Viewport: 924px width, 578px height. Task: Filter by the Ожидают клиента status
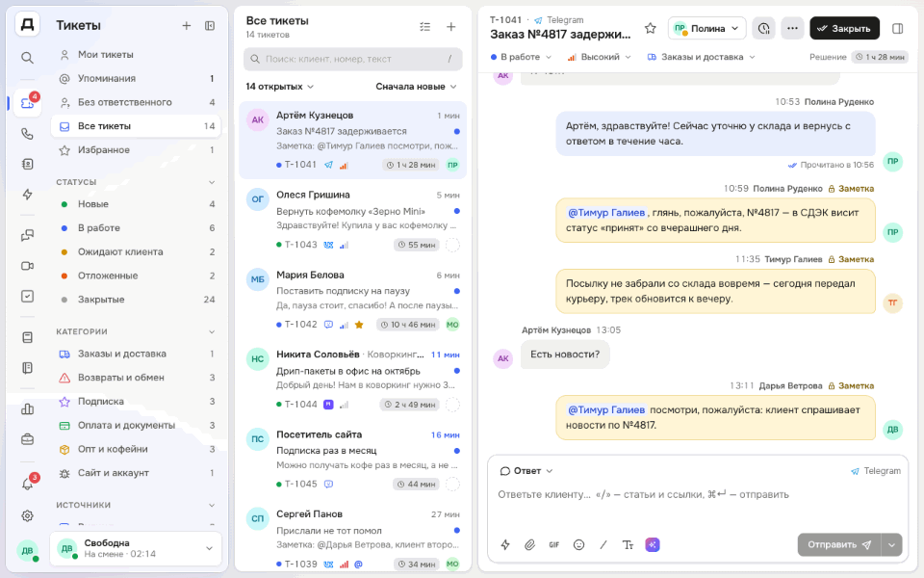tap(136, 251)
